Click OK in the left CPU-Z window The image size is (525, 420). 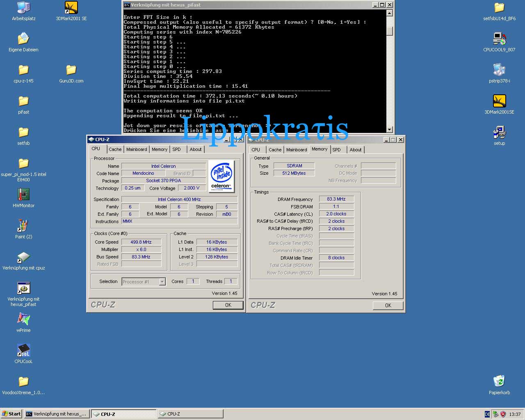[228, 305]
